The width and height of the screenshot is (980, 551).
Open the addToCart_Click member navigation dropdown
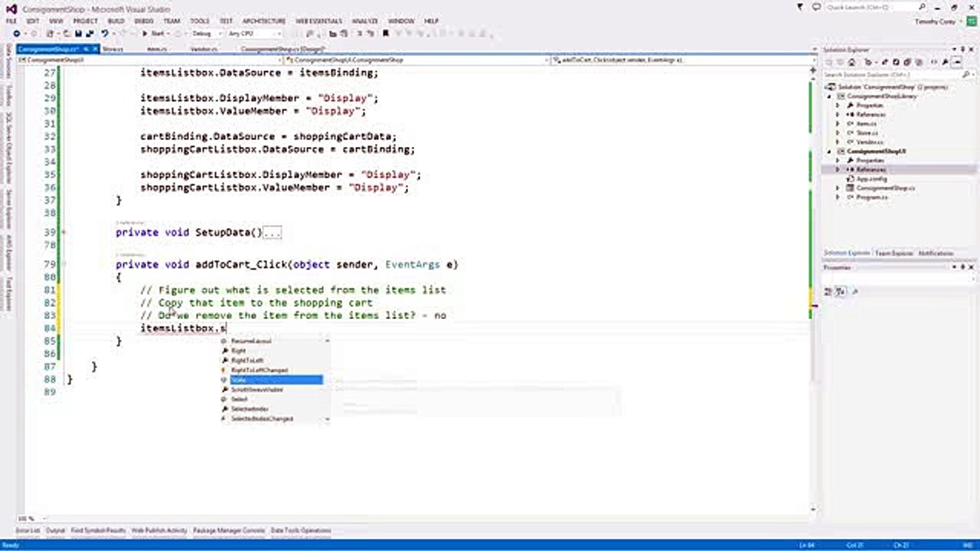click(682, 59)
